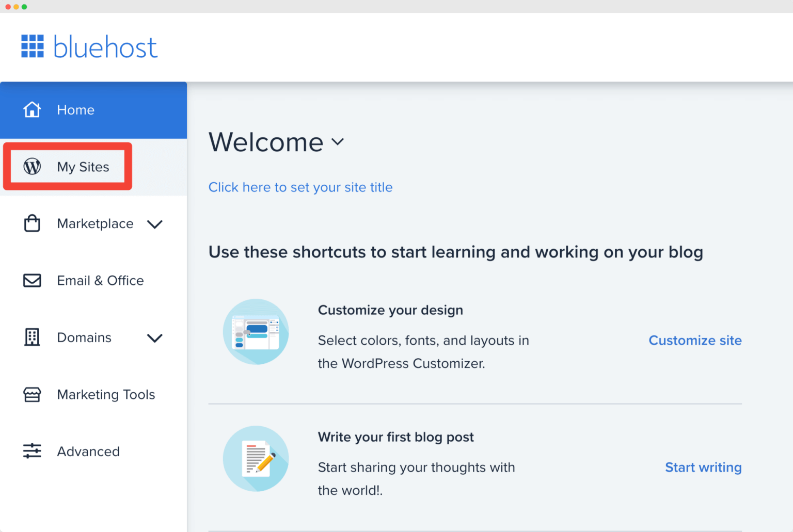Click the Bluehost grid logo icon
This screenshot has height=532, width=793.
tap(32, 46)
